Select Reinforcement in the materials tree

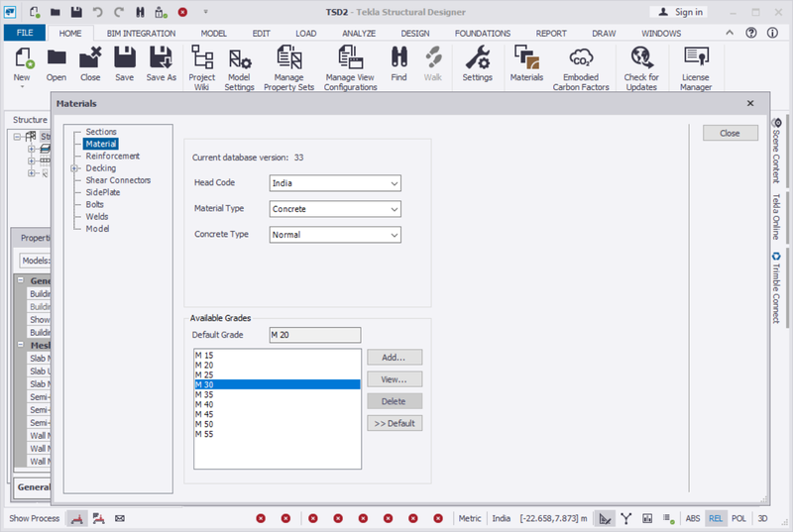(112, 157)
